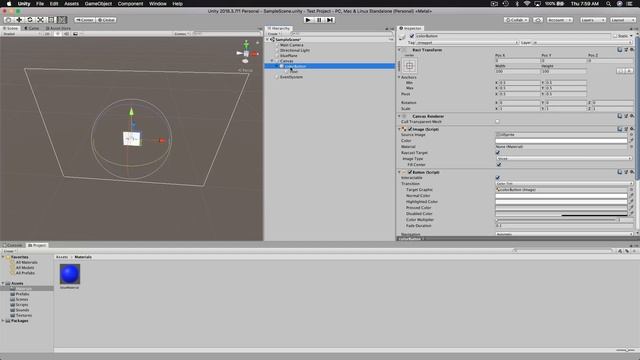Click object picker circle for Target Graphic
The image size is (640, 360).
[631, 189]
